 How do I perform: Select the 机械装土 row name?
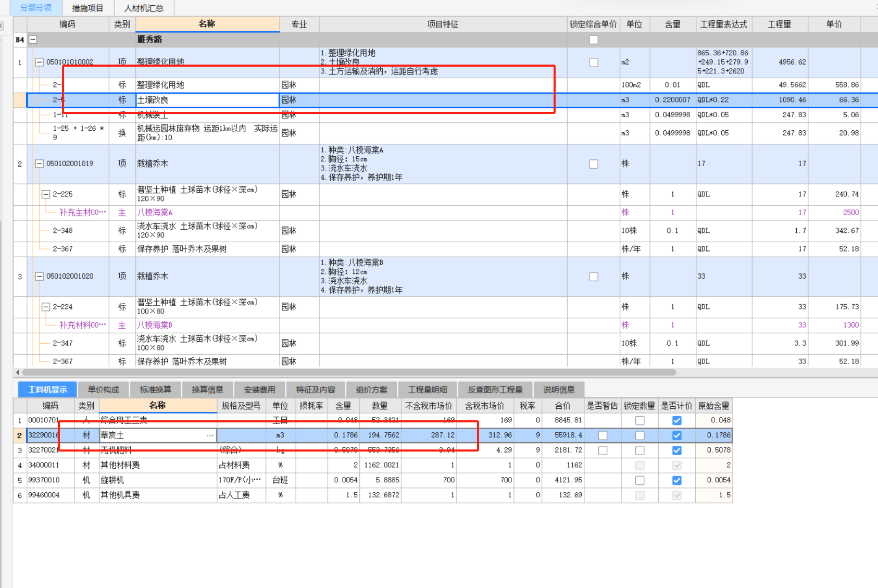pyautogui.click(x=153, y=115)
